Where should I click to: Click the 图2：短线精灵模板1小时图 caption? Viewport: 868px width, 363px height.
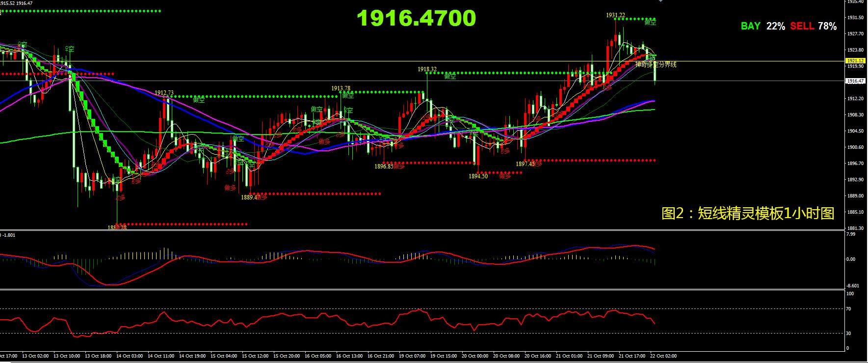[748, 213]
